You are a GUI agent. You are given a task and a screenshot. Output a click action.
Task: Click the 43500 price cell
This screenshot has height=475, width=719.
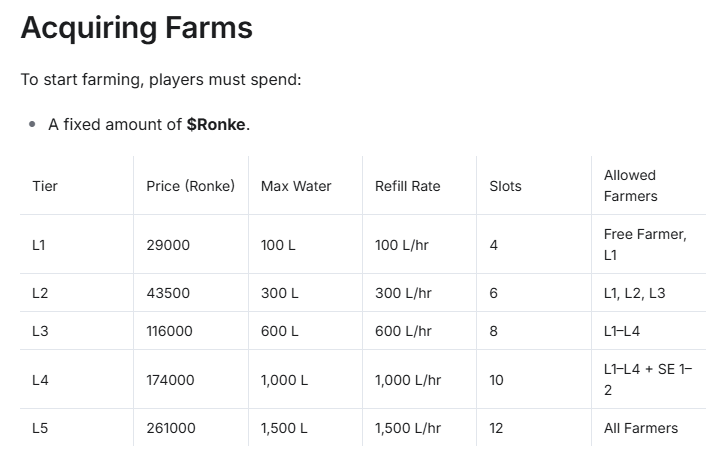[x=168, y=293]
